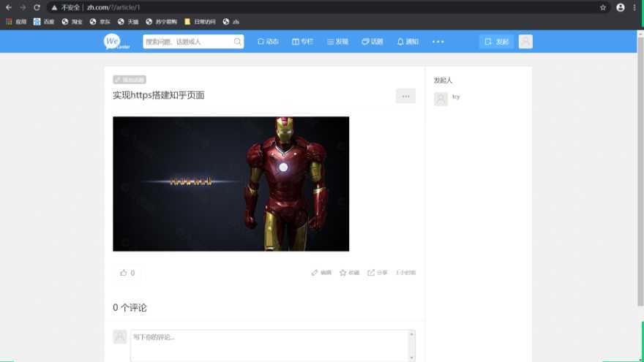Open the 应用 apps shortcut in bookmarks bar

[x=16, y=22]
